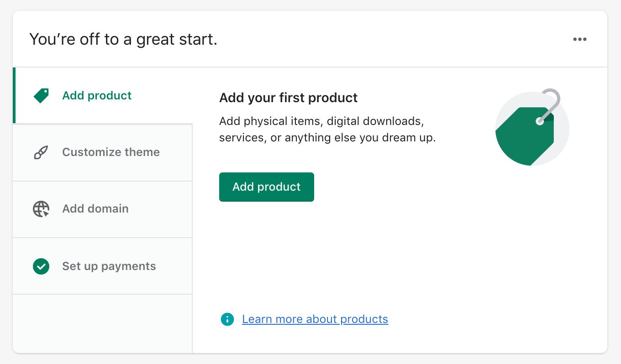Click the 'You're off to a great start' title
This screenshot has height=364, width=621.
pyautogui.click(x=123, y=40)
